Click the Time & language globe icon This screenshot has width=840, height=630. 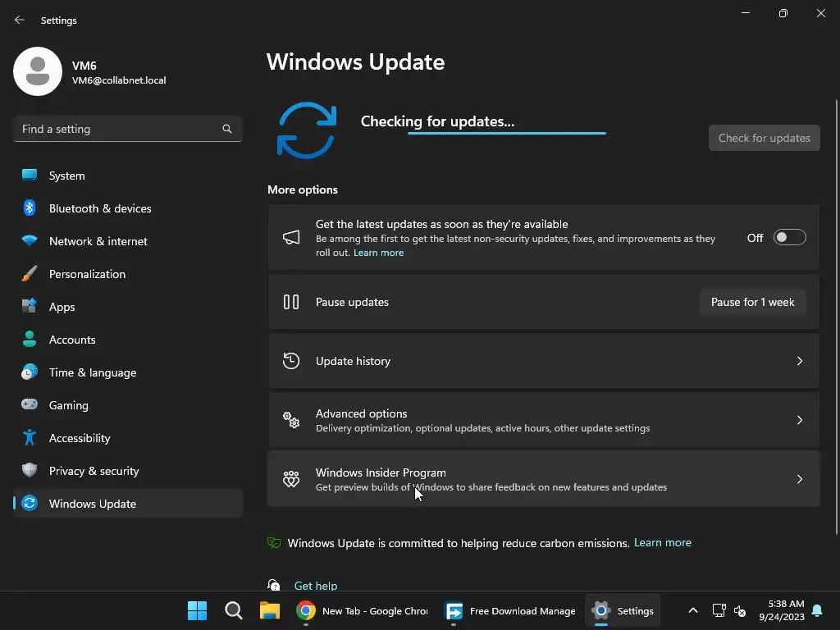point(30,372)
